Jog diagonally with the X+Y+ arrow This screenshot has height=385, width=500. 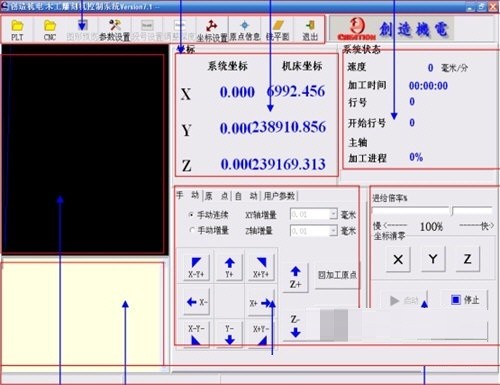click(x=261, y=267)
